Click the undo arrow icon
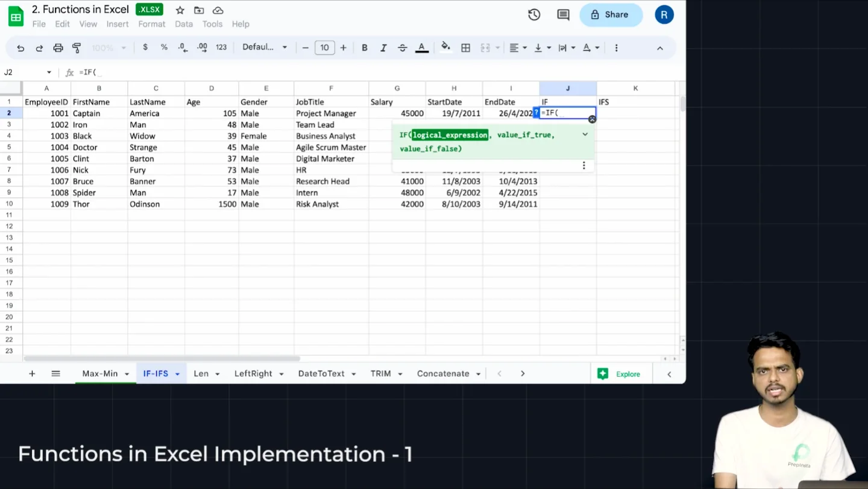The image size is (868, 489). pyautogui.click(x=20, y=48)
